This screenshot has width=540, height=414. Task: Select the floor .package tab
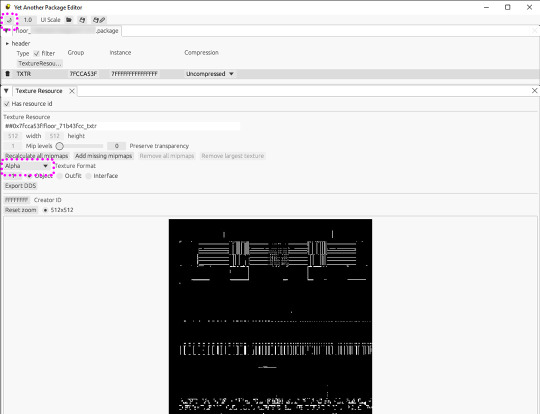coord(67,31)
